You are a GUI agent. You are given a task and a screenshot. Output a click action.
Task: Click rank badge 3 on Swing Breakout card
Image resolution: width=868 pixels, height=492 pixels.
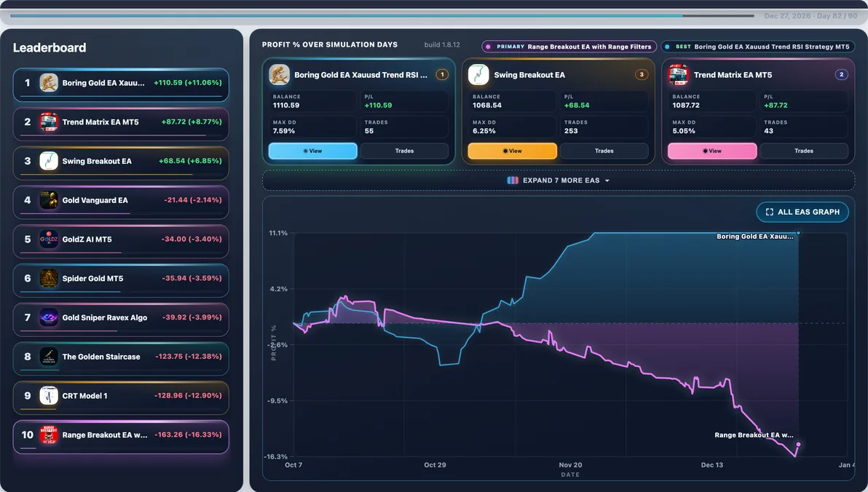coord(642,75)
